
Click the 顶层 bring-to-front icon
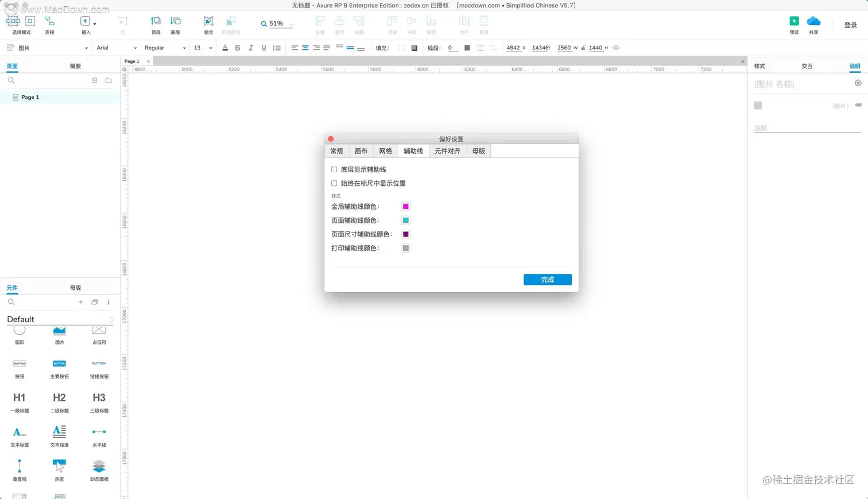coord(156,22)
